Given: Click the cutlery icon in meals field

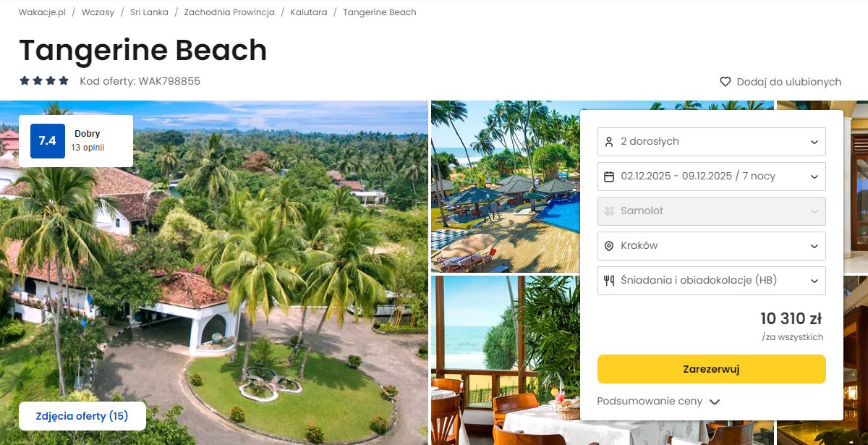Looking at the screenshot, I should (x=609, y=281).
